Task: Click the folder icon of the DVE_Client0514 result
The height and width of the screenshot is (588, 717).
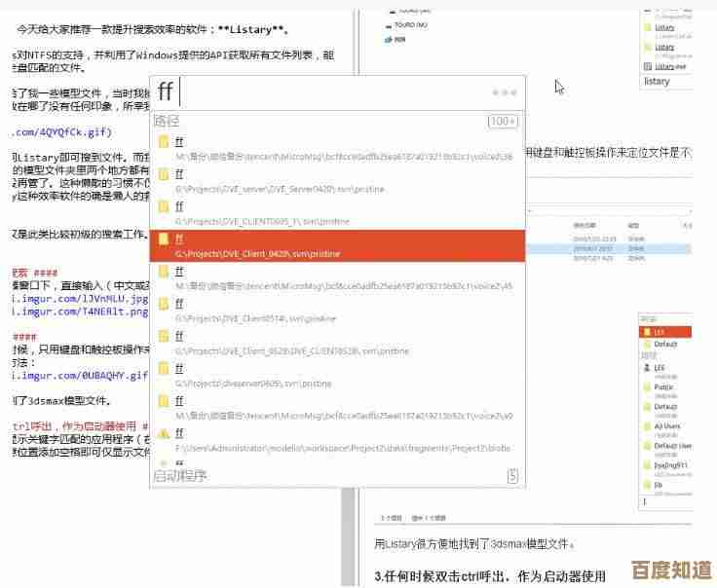Action: coord(165,304)
